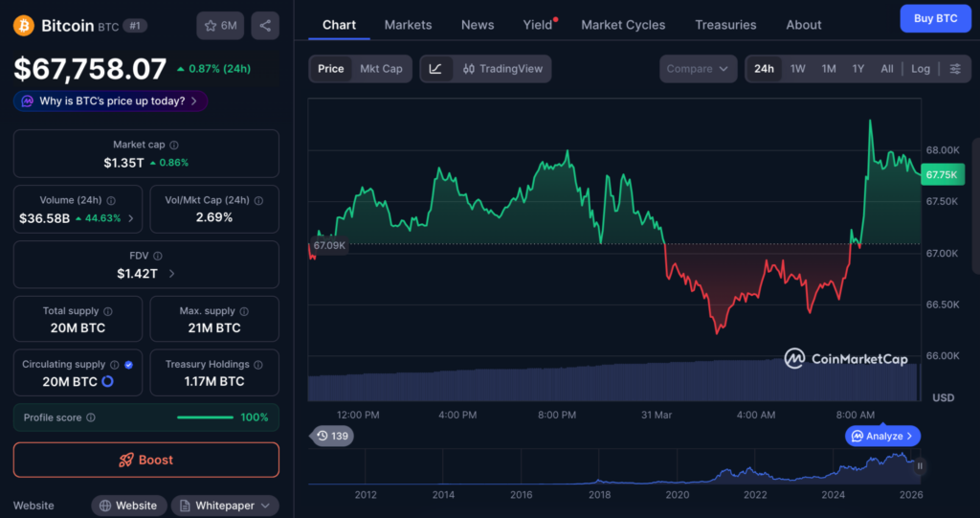Click info icon beside Profile score
980x518 pixels.
coord(91,417)
